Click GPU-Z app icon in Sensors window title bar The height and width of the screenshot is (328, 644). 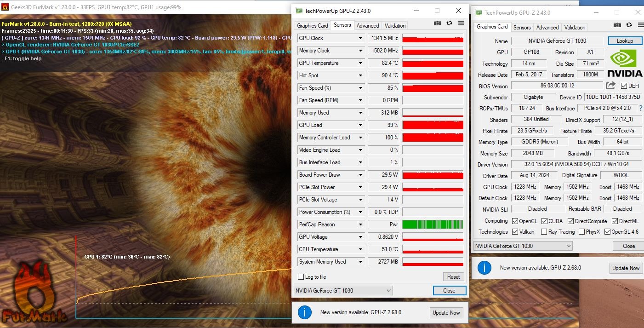click(299, 11)
